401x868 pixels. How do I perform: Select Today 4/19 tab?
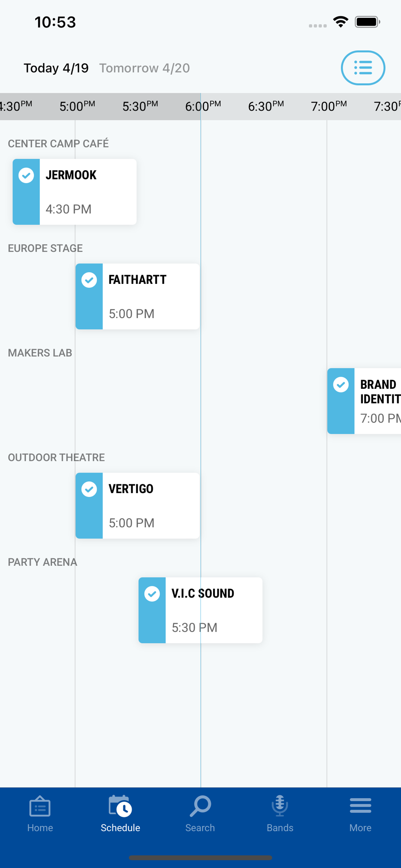pos(56,68)
